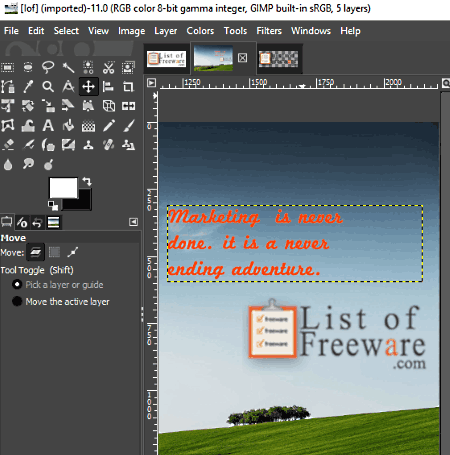Activate the Foreground Select tool
This screenshot has height=455, width=450.
pos(128,67)
